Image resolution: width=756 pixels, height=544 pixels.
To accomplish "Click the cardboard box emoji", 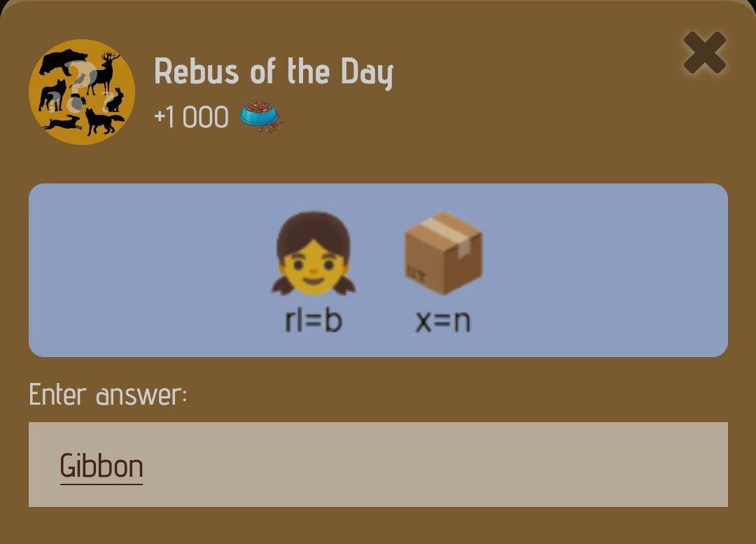I will coord(443,254).
